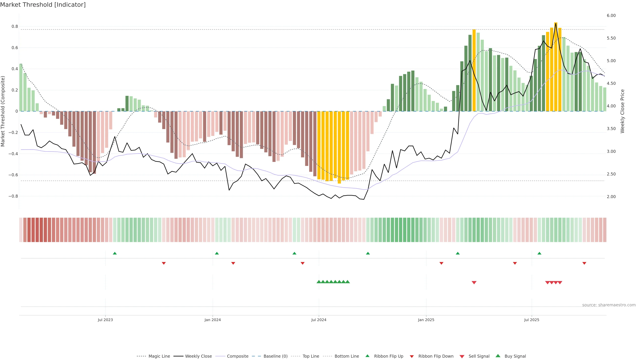Click the last red Ribbon Flip Down marker
The height and width of the screenshot is (362, 644).
(584, 263)
